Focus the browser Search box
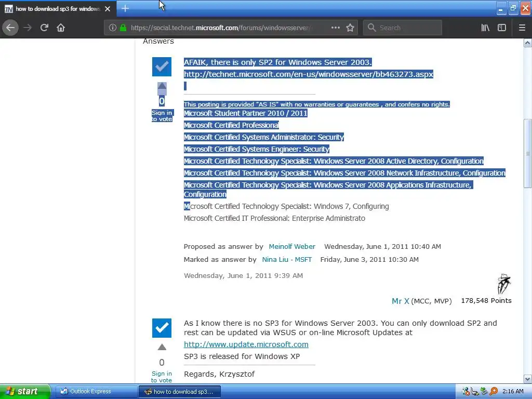This screenshot has width=532, height=399. point(403,28)
